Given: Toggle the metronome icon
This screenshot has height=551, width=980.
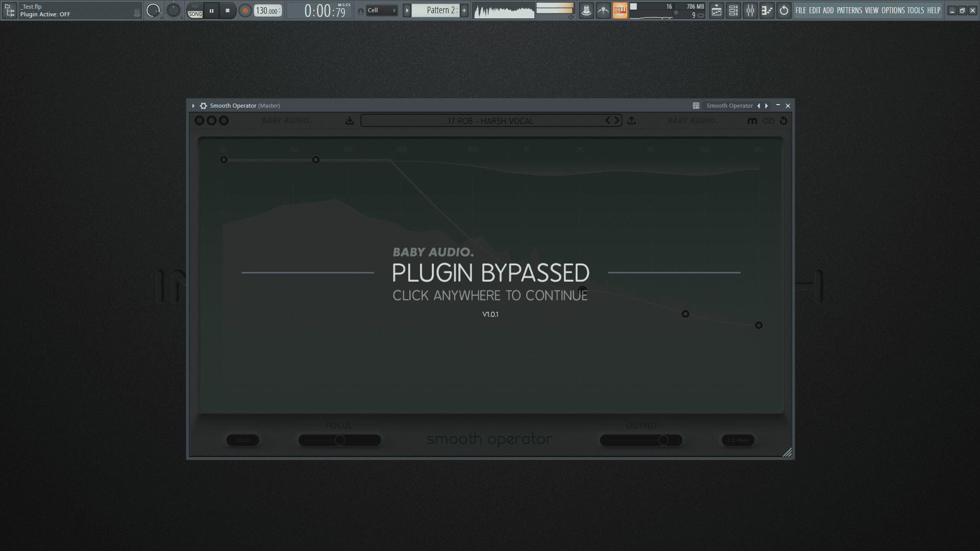Looking at the screenshot, I should tap(586, 10).
